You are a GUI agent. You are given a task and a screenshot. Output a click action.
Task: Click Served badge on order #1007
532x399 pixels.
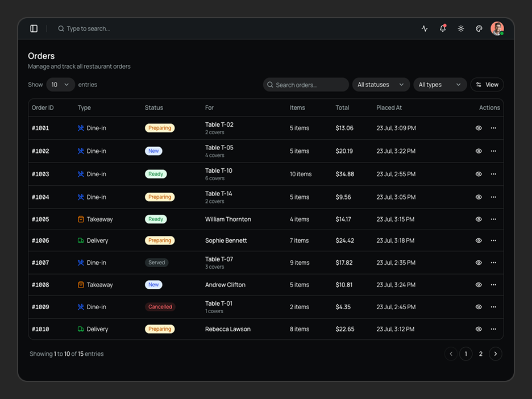tap(156, 263)
